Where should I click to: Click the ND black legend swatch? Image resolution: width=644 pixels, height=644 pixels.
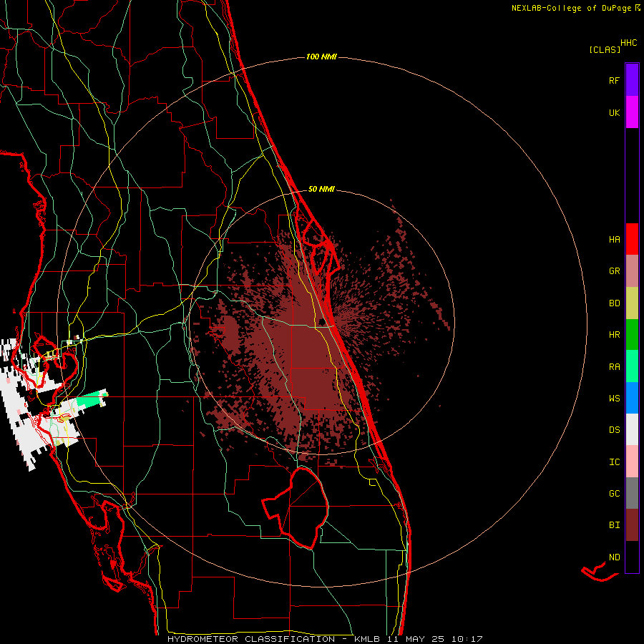click(x=632, y=557)
